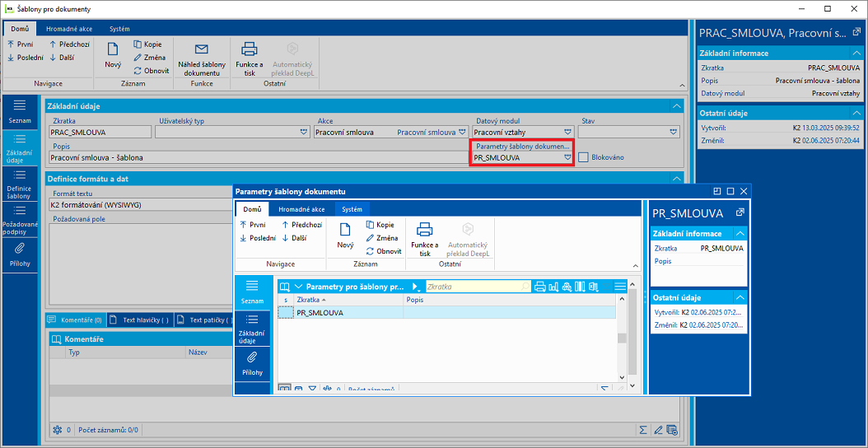Viewport: 868px width, 448px height.
Task: Click Změna in the main window ribbon
Action: point(149,57)
